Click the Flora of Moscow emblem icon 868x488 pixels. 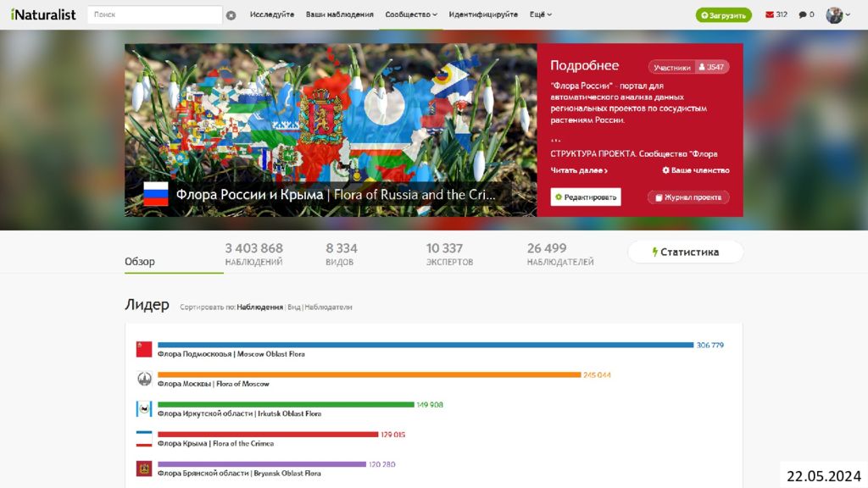point(144,379)
